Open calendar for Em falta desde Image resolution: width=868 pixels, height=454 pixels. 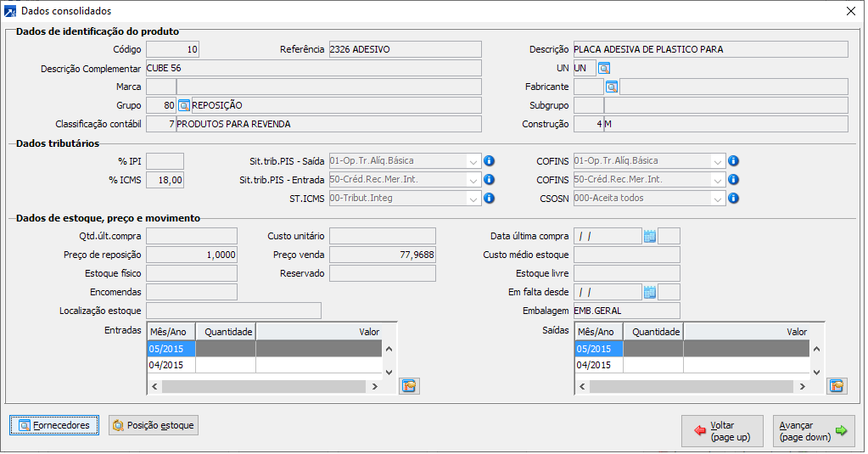click(650, 292)
